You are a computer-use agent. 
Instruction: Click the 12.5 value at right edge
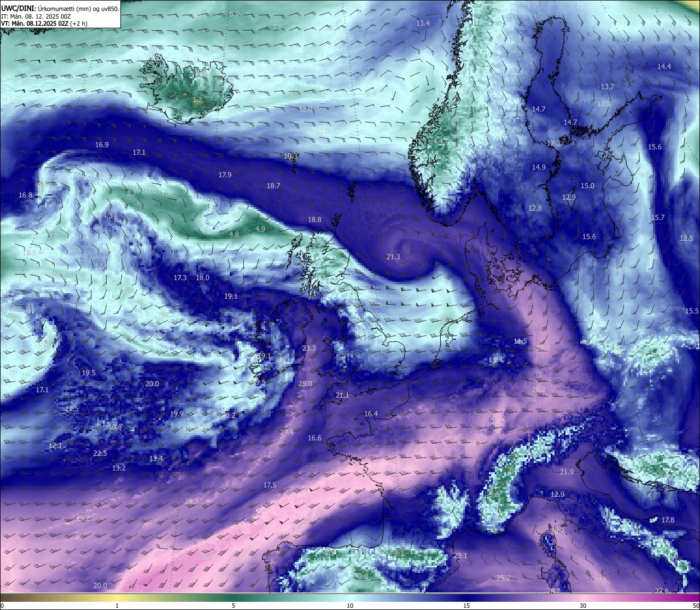(686, 238)
